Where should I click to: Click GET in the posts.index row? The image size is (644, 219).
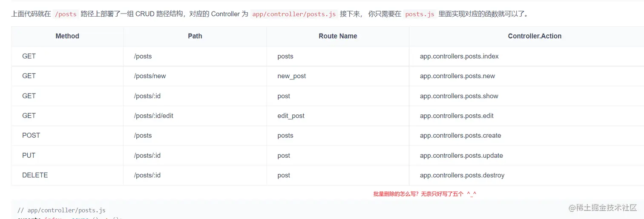pos(29,56)
